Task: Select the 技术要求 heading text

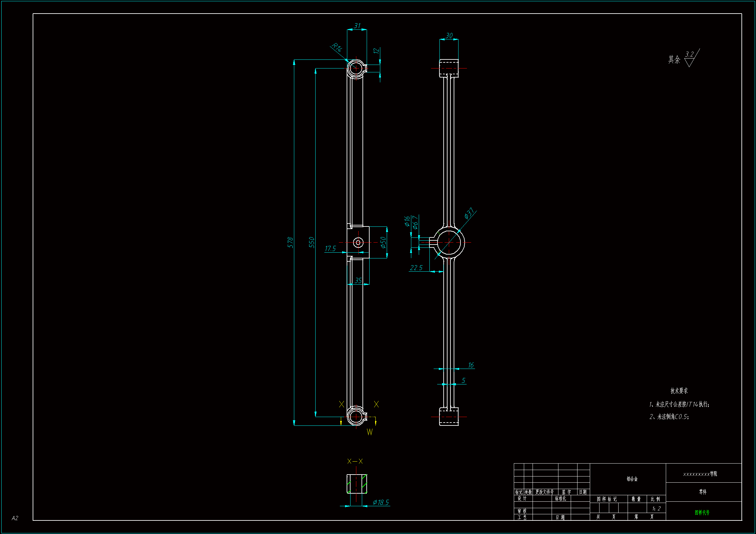Action: [679, 391]
